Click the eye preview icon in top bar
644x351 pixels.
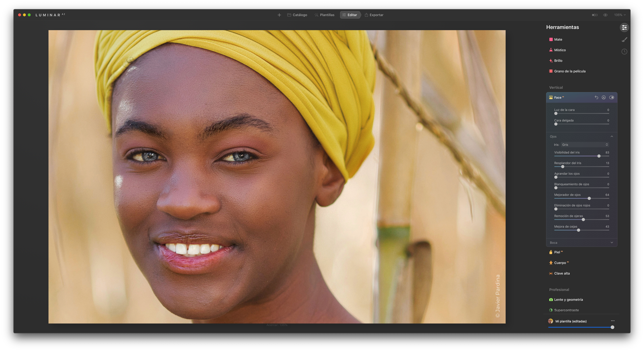pyautogui.click(x=605, y=15)
